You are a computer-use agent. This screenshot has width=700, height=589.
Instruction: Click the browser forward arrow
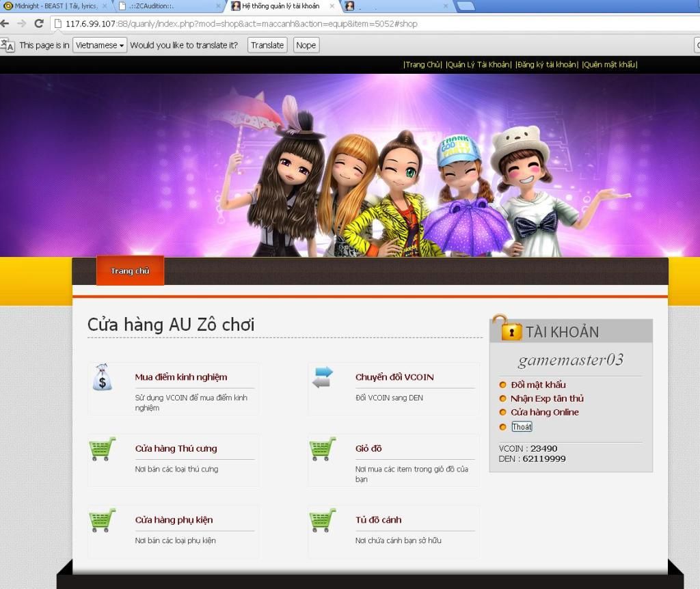pyautogui.click(x=21, y=23)
